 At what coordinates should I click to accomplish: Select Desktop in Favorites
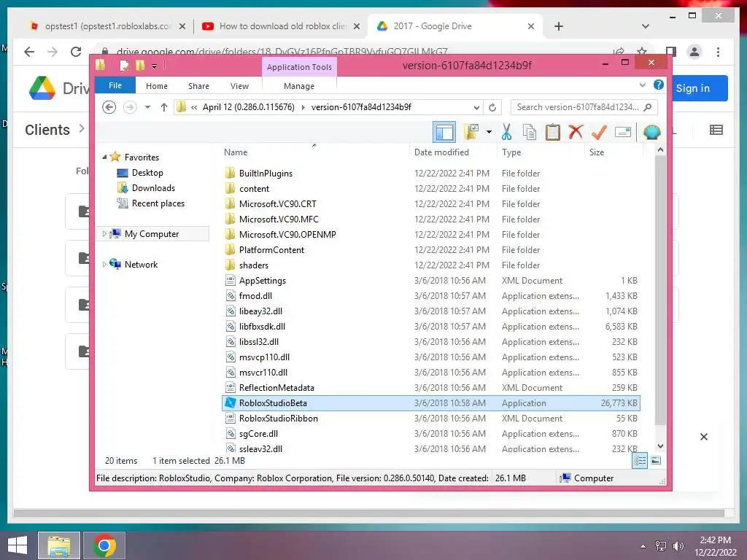tap(147, 172)
